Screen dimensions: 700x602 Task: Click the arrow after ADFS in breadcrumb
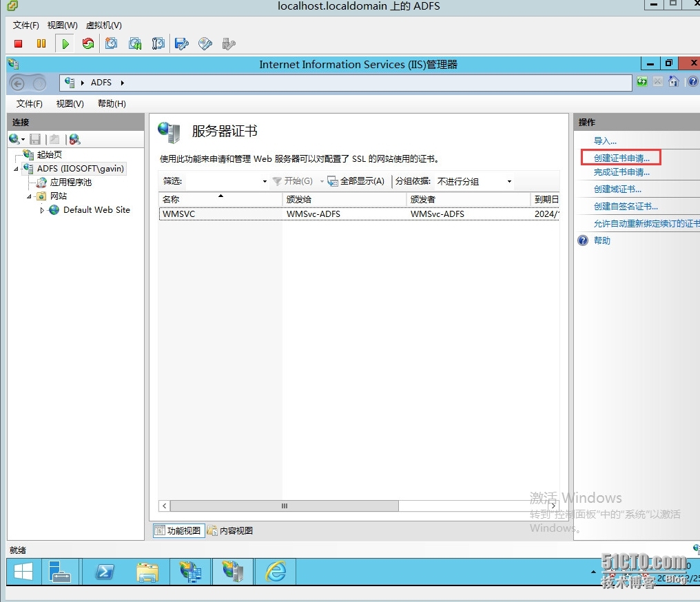tap(123, 83)
